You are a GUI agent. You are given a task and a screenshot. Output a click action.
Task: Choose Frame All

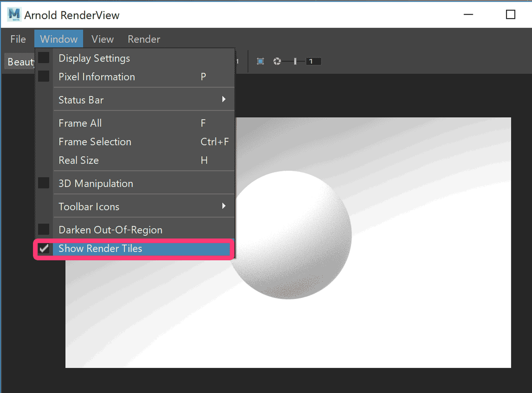click(135, 123)
